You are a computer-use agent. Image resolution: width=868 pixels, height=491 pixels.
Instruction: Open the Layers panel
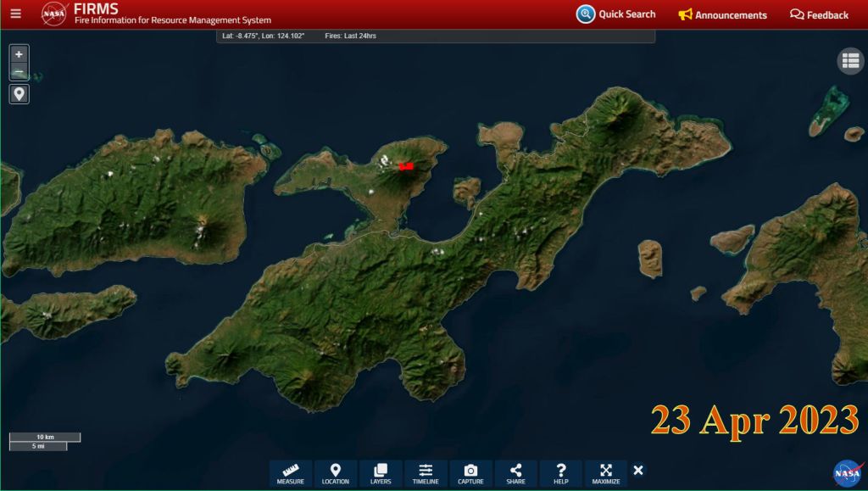click(381, 473)
